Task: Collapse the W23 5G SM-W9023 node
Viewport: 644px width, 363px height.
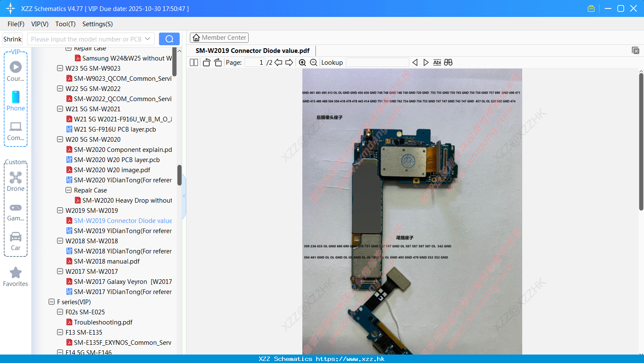Action: (x=60, y=68)
